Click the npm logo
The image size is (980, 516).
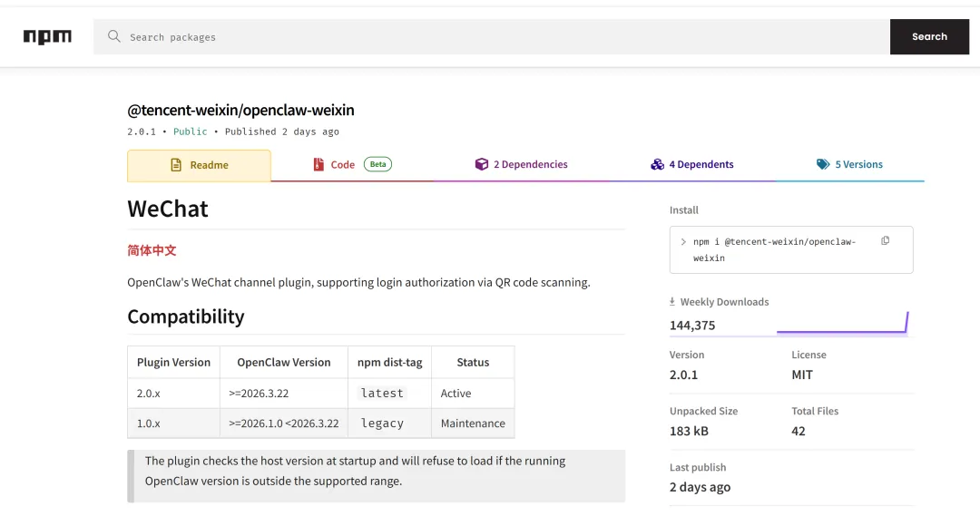47,37
